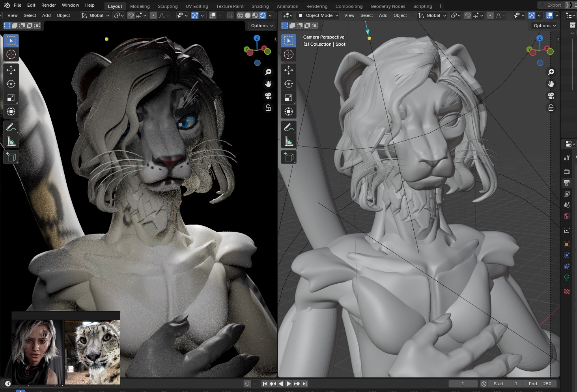
Task: Toggle proportional editing in right viewport header
Action: click(490, 15)
